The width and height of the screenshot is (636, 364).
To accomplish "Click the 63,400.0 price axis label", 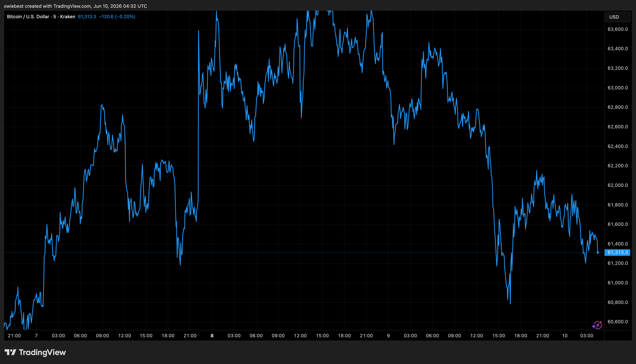I will 618,49.
